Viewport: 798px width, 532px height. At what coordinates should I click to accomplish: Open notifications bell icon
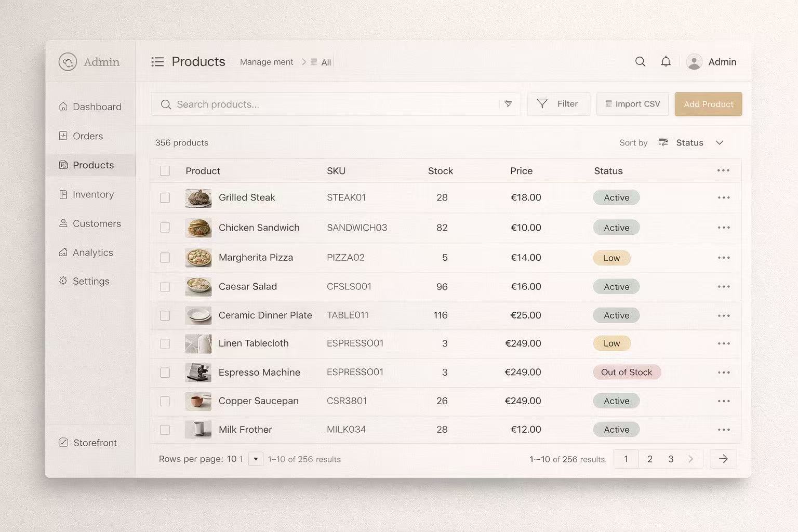coord(666,62)
